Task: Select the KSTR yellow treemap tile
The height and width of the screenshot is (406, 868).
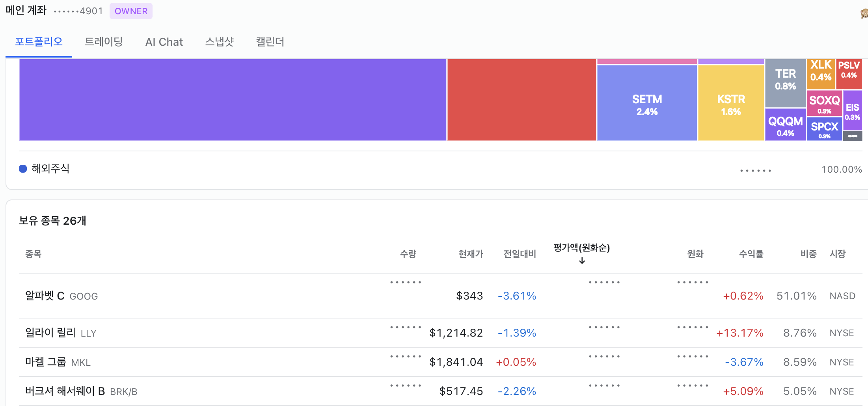Action: 731,102
